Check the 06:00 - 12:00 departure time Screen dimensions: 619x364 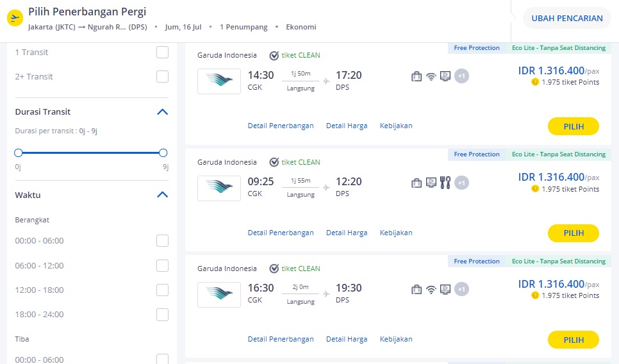(x=162, y=266)
